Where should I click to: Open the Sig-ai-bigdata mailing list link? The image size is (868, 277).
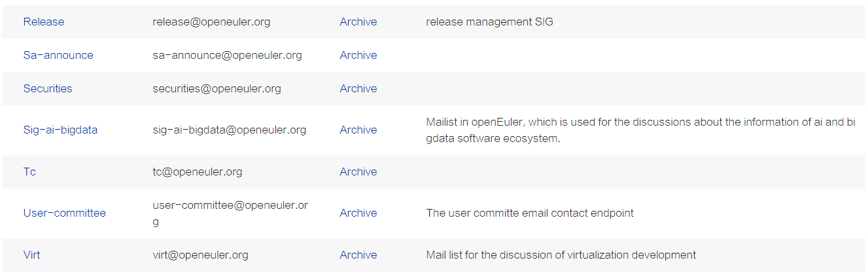(60, 130)
